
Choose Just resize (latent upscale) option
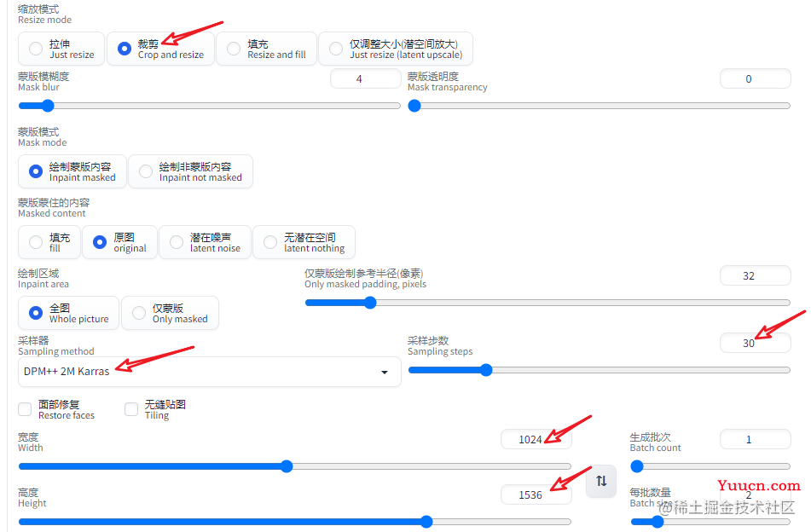pyautogui.click(x=396, y=49)
